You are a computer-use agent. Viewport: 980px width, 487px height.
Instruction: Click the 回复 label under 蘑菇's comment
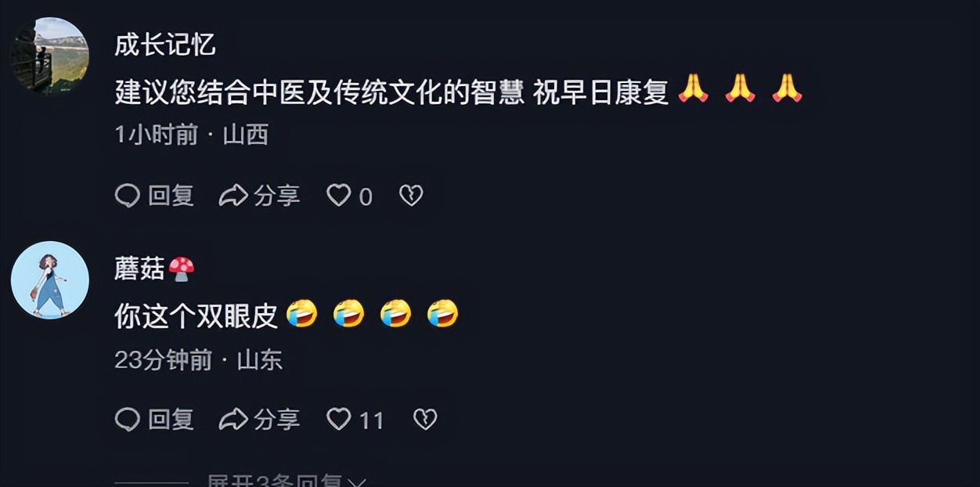tap(171, 420)
